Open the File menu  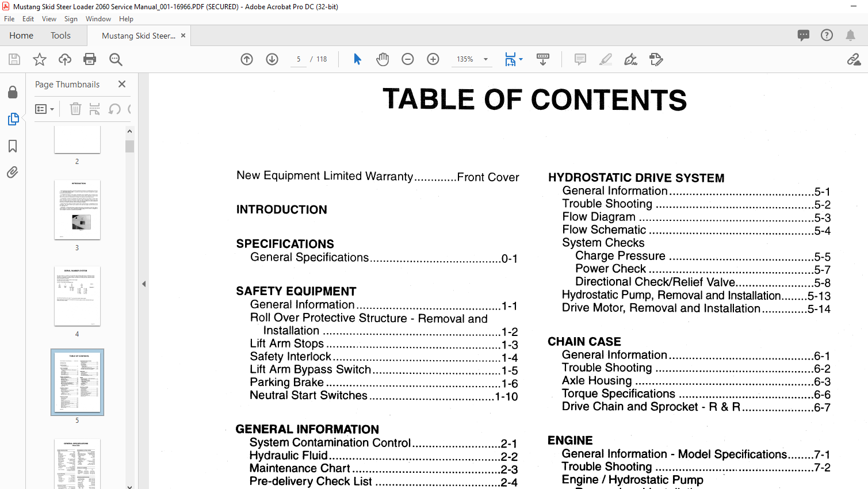point(9,19)
